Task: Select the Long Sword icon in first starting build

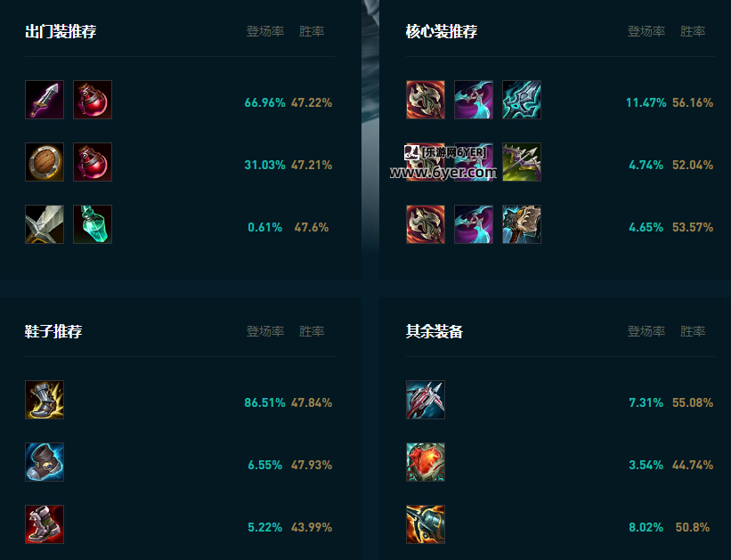Action: tap(45, 100)
